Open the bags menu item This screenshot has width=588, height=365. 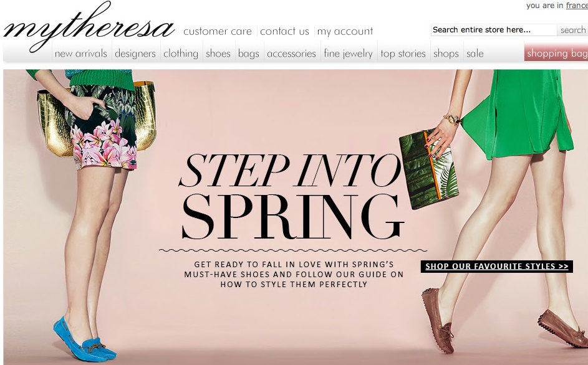(249, 54)
